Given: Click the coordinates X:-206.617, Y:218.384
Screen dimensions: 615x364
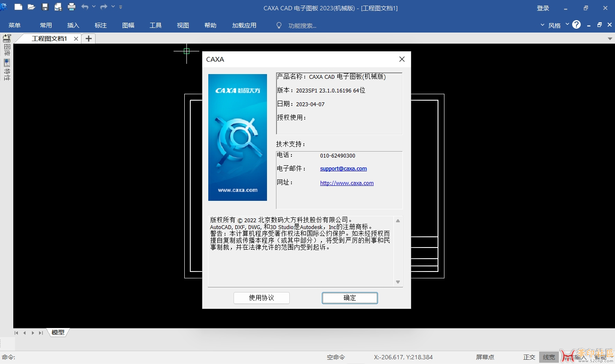Looking at the screenshot, I should point(403,357).
